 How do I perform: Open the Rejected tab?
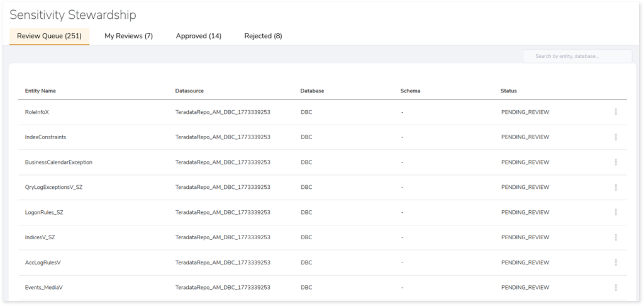coord(263,36)
